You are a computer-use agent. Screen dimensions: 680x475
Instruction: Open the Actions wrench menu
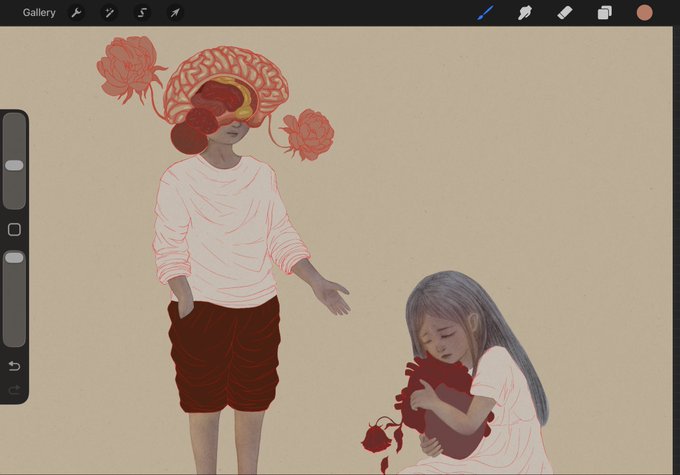(x=76, y=13)
